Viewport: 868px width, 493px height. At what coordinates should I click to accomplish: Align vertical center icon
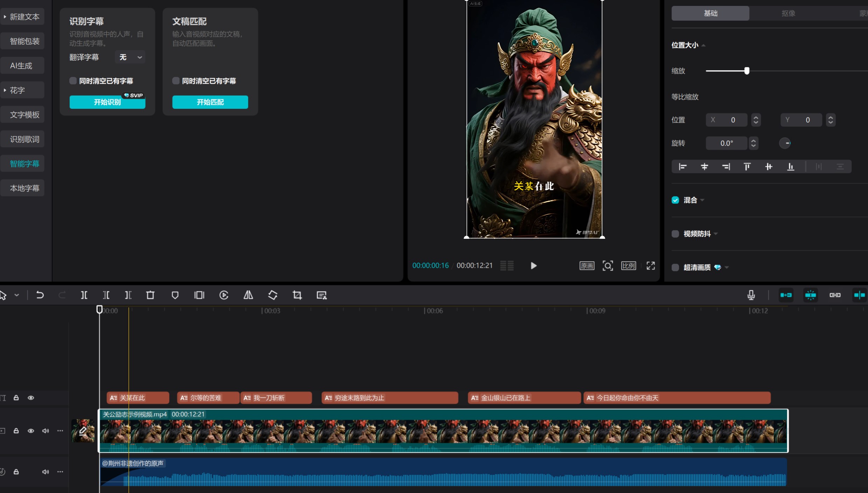click(769, 167)
